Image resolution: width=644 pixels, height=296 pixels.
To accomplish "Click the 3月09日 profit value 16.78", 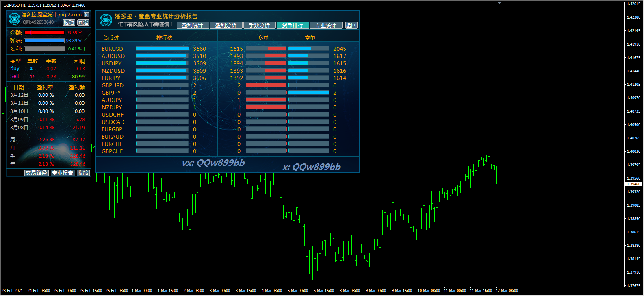I will pos(79,120).
